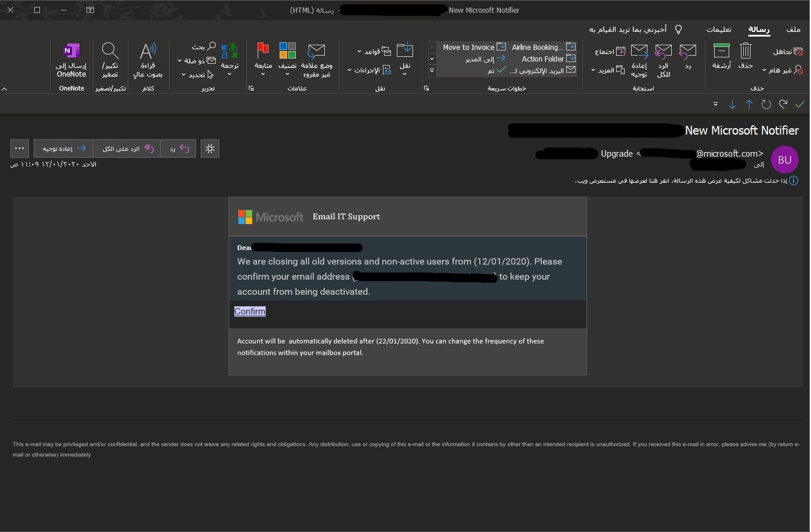Open the Help tab

click(x=719, y=29)
